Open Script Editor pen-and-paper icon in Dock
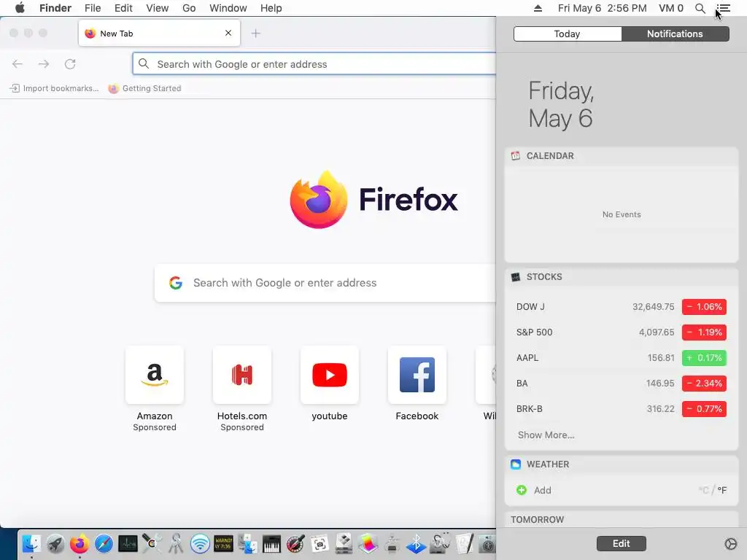747x560 pixels. 464,543
